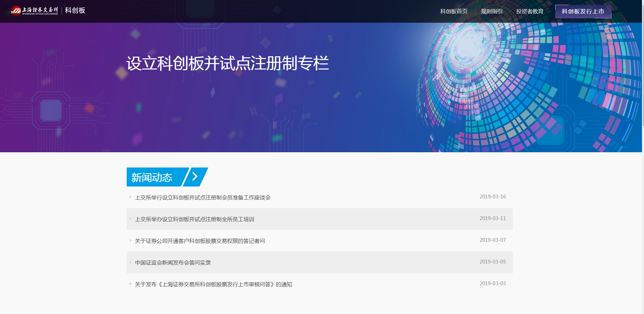Open the 科创板首页 menu item
Image resolution: width=644 pixels, height=314 pixels.
(454, 12)
